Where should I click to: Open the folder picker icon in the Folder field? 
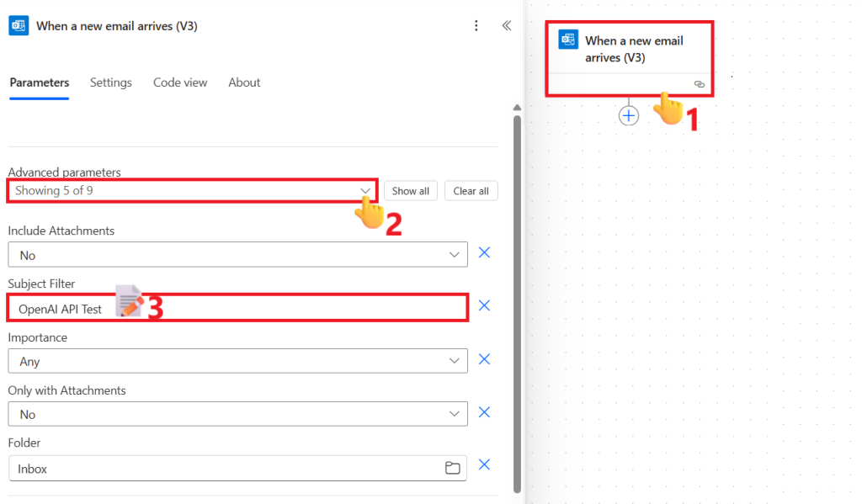click(x=453, y=468)
